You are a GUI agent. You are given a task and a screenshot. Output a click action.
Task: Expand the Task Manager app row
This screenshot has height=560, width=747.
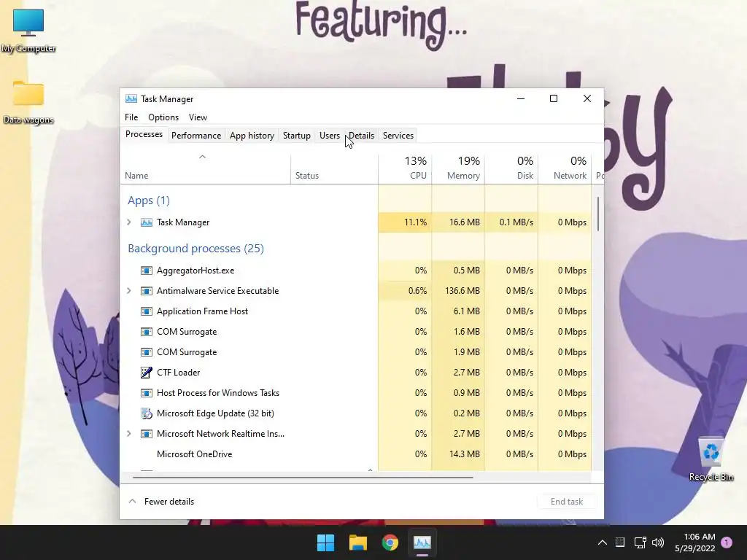[x=128, y=222]
